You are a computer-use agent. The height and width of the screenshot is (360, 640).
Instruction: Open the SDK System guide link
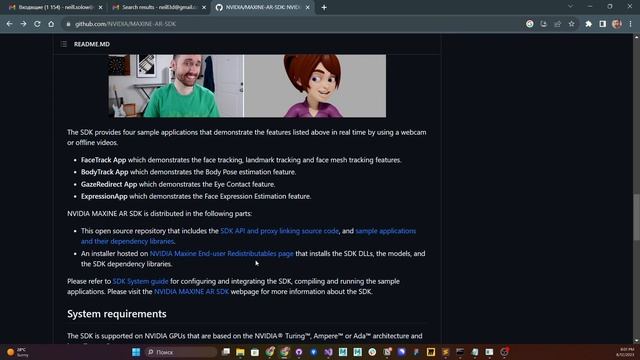140,281
